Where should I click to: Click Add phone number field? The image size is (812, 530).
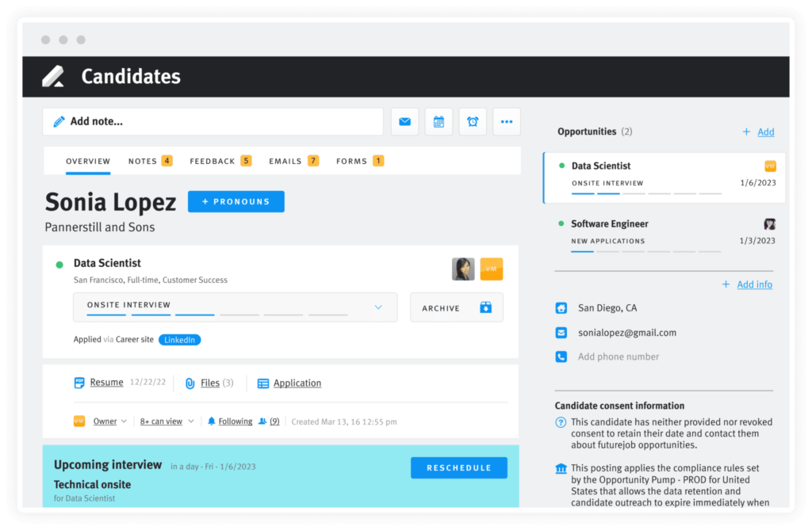click(619, 357)
